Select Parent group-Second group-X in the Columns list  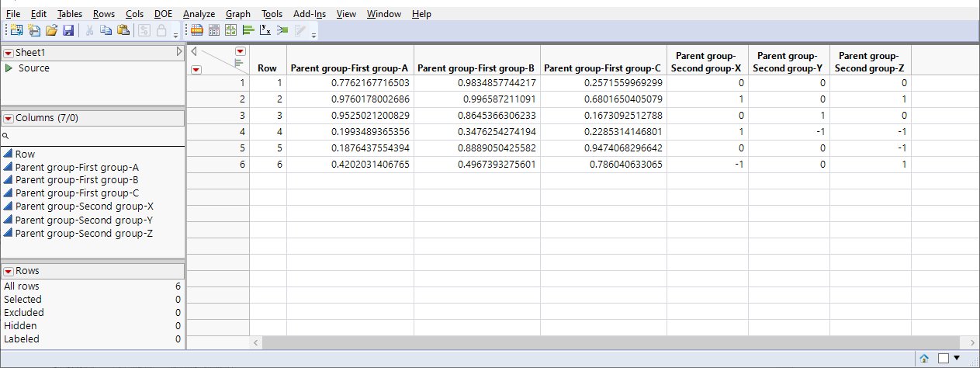click(84, 207)
